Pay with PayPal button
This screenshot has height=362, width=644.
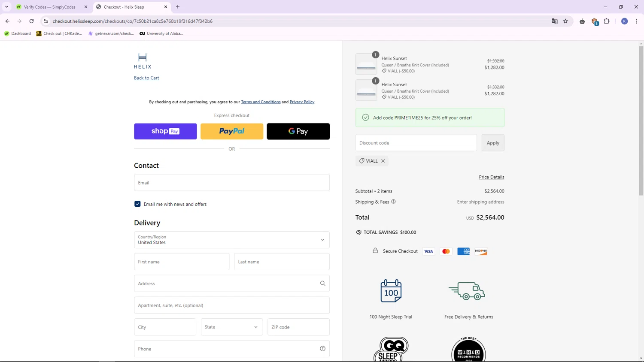pos(232,131)
